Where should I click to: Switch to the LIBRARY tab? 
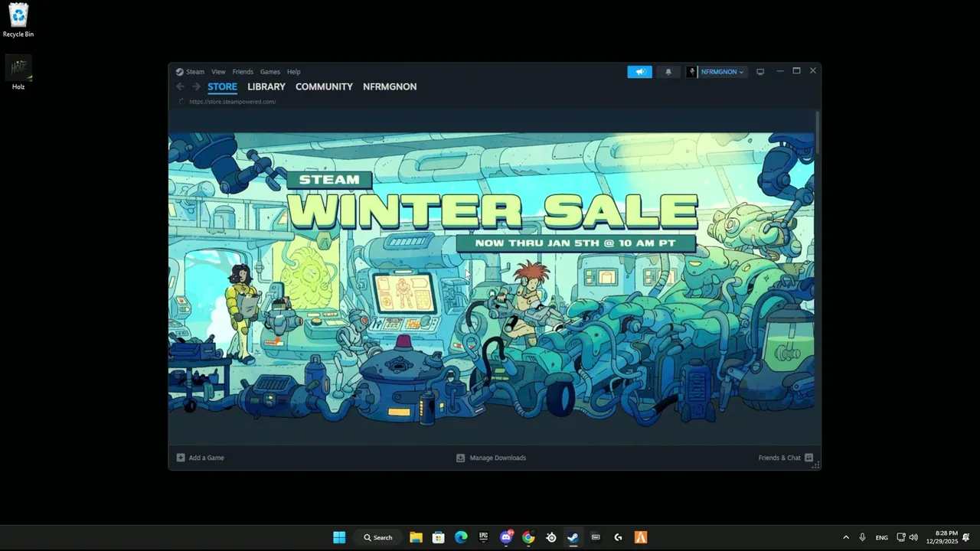coord(266,86)
